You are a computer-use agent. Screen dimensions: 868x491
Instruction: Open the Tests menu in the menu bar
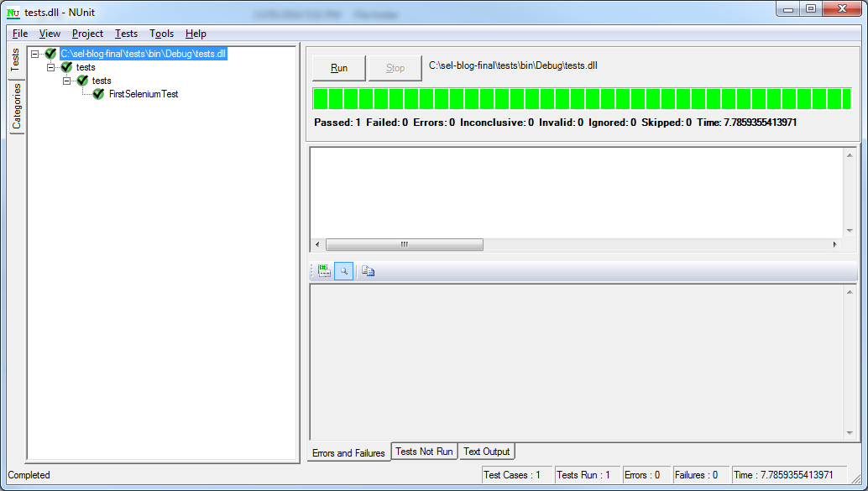[126, 34]
